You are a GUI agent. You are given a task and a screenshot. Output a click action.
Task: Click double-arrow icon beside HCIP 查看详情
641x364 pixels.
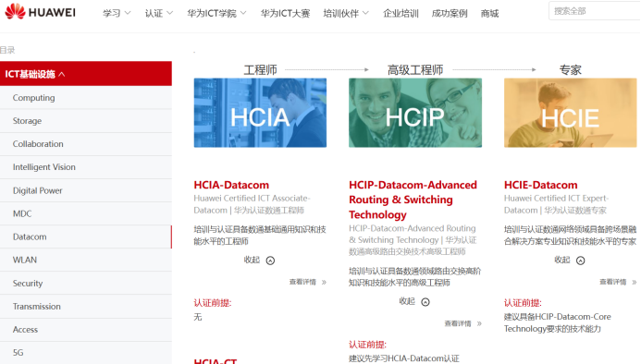tap(479, 323)
